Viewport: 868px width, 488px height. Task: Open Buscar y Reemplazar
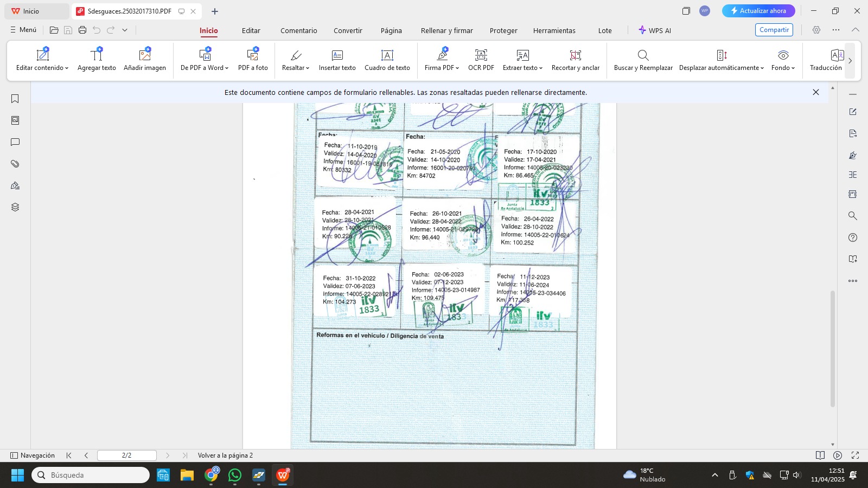[x=643, y=59]
